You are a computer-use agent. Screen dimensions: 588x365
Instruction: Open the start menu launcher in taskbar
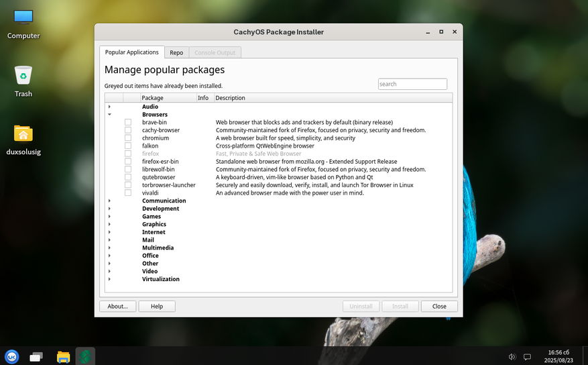point(11,356)
